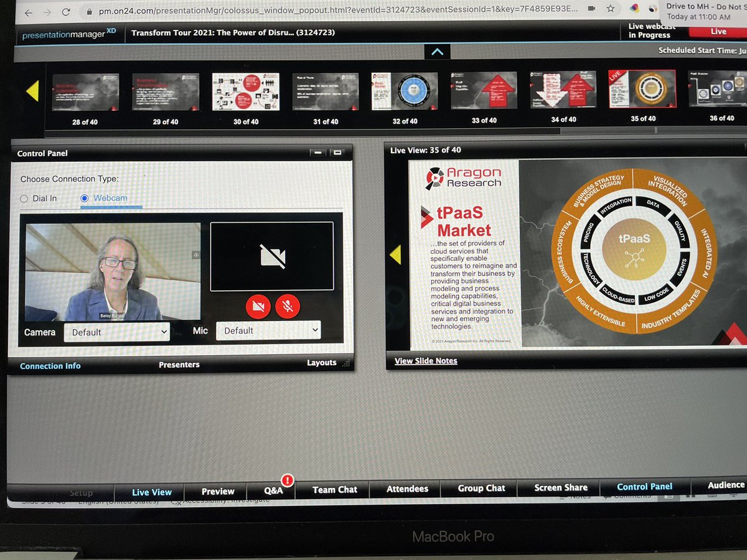Click the disabled camera preview box
This screenshot has height=560, width=747.
click(272, 256)
